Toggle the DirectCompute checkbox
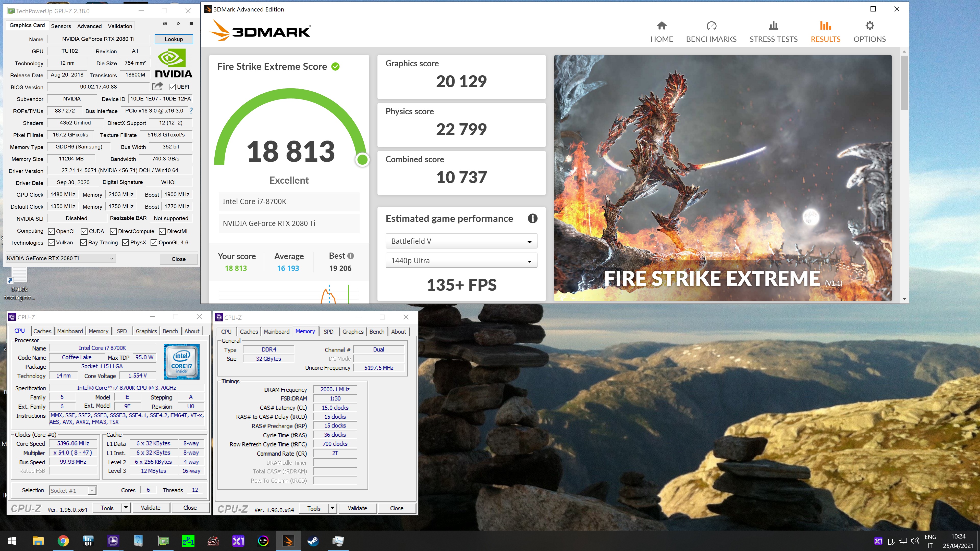This screenshot has width=980, height=551. tap(113, 231)
